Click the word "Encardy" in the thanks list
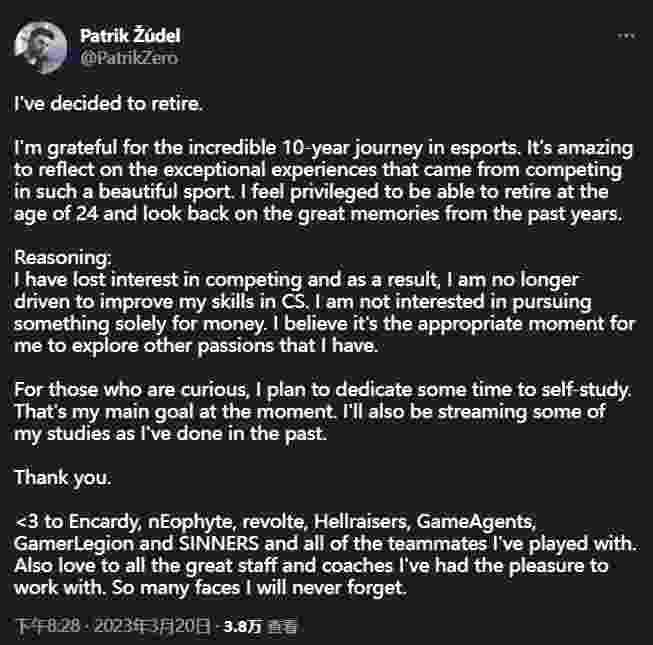Viewport: 653px width, 645px height. coord(105,522)
